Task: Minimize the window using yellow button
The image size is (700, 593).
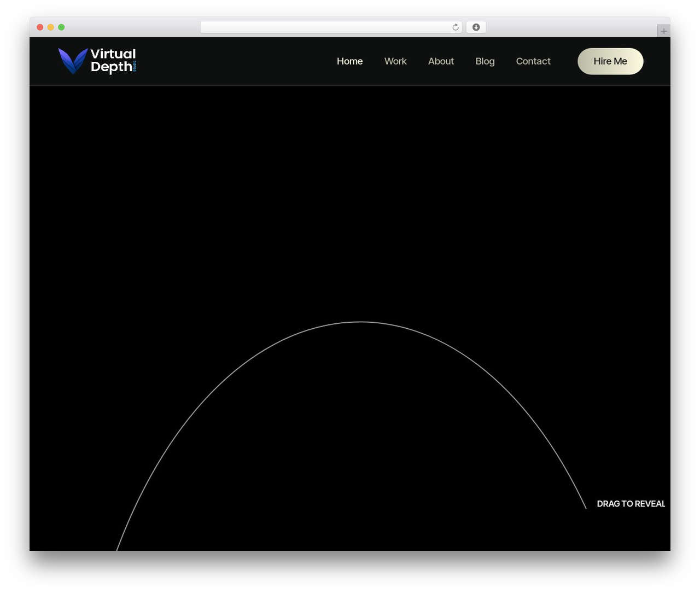Action: (x=50, y=27)
